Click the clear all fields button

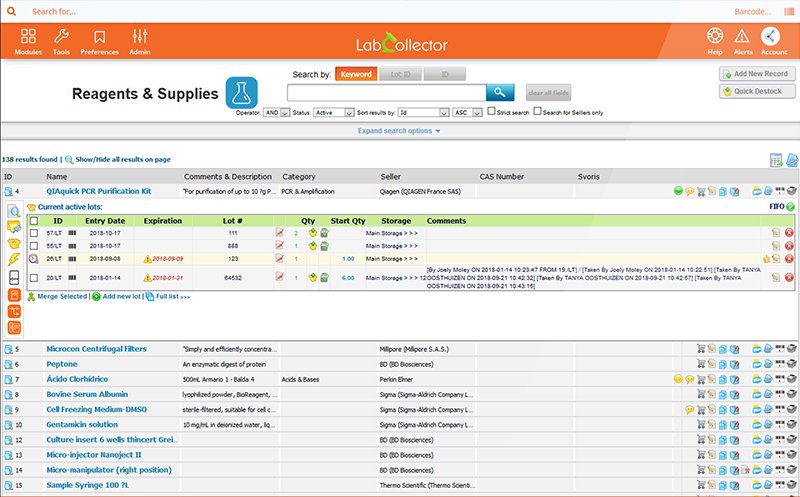[x=548, y=92]
